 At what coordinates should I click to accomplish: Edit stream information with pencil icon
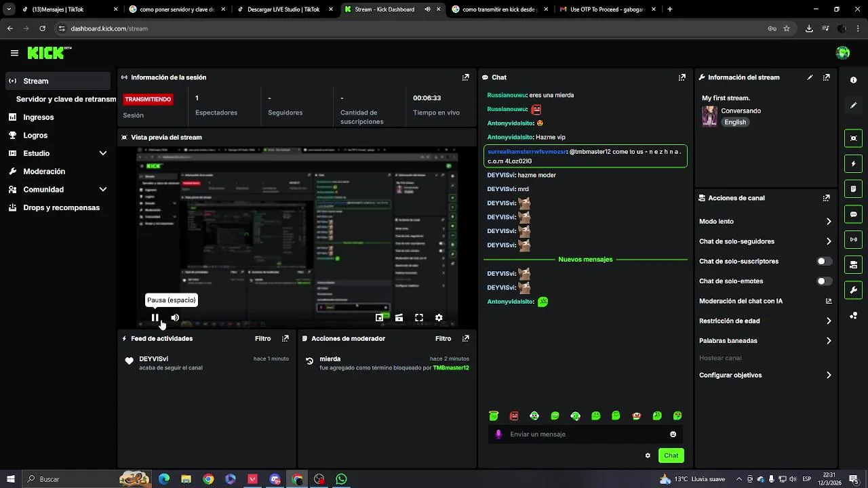tap(810, 77)
